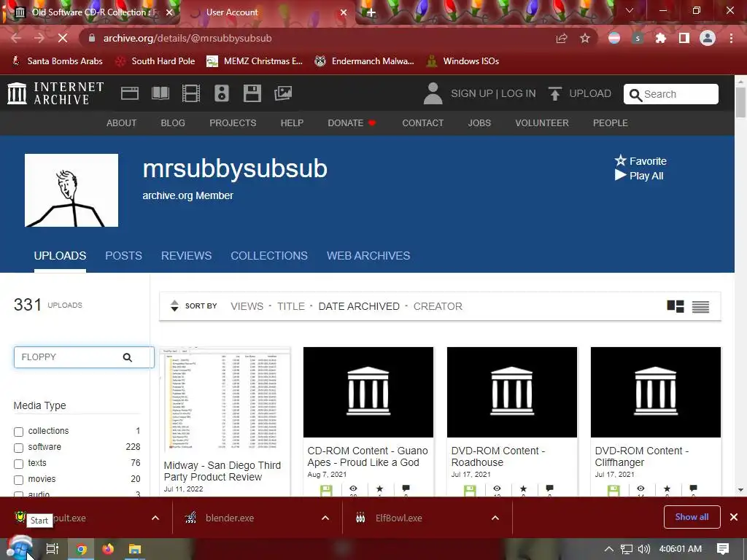The image size is (747, 560).
Task: Toggle sort direction arrows beside Sort By
Action: 174,306
